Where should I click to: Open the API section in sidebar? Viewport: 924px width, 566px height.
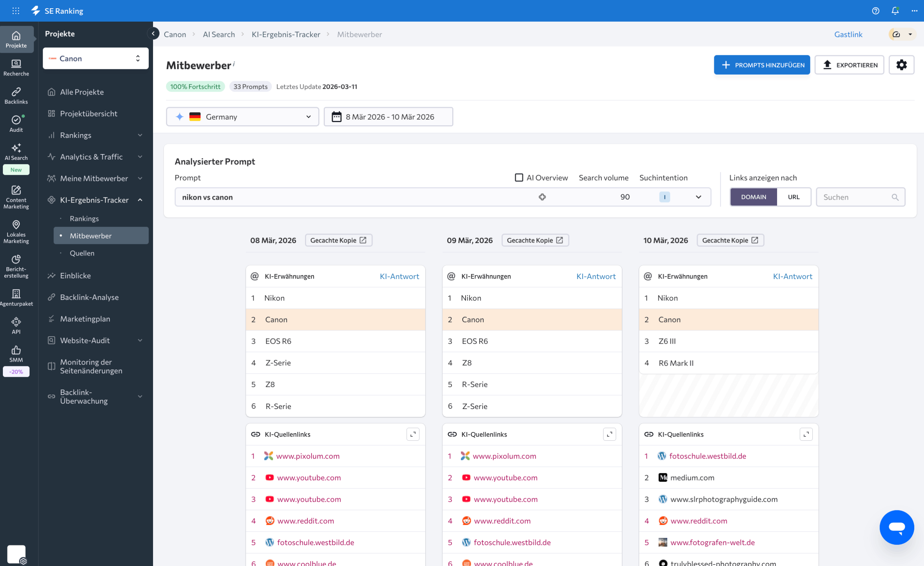[16, 325]
